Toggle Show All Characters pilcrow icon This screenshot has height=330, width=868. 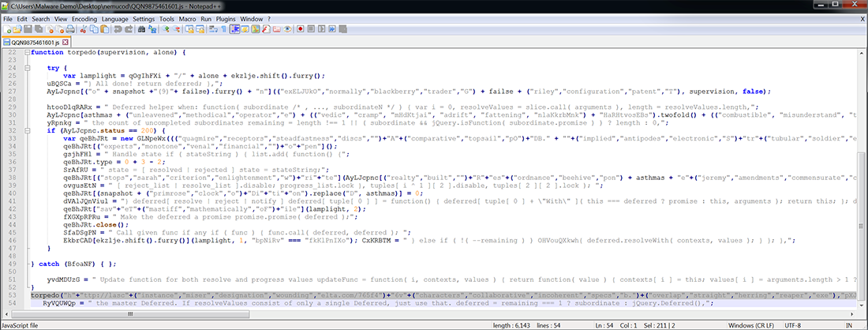point(223,28)
